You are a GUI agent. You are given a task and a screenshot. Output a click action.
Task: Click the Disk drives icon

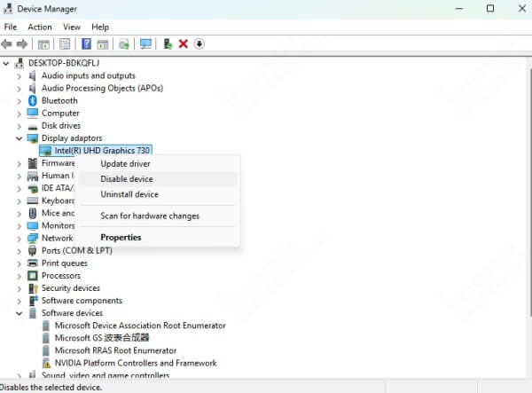33,127
